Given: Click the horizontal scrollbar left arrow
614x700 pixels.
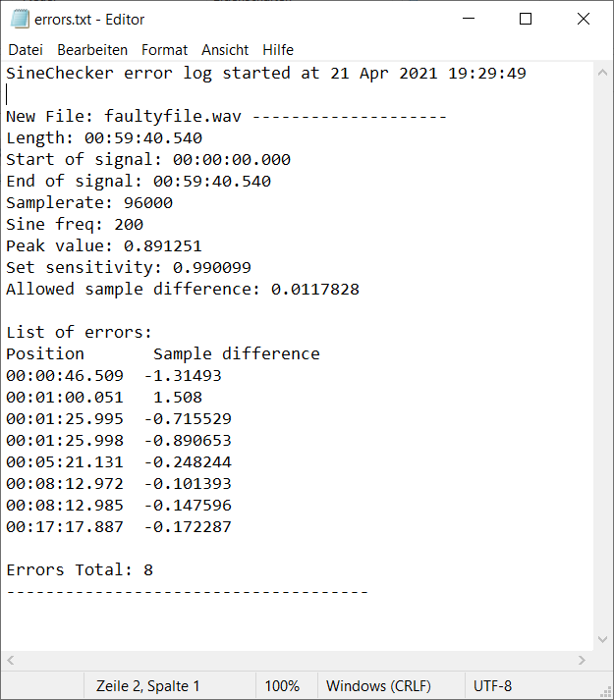Looking at the screenshot, I should (11, 660).
